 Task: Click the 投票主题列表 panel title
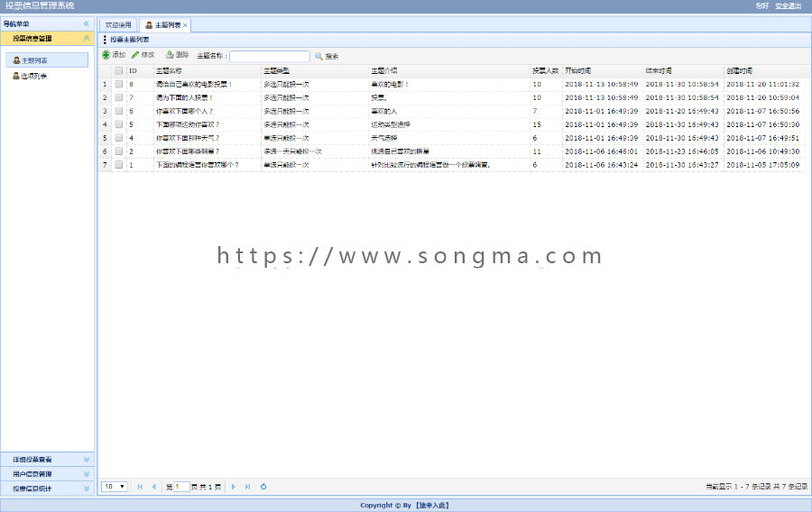pyautogui.click(x=129, y=40)
